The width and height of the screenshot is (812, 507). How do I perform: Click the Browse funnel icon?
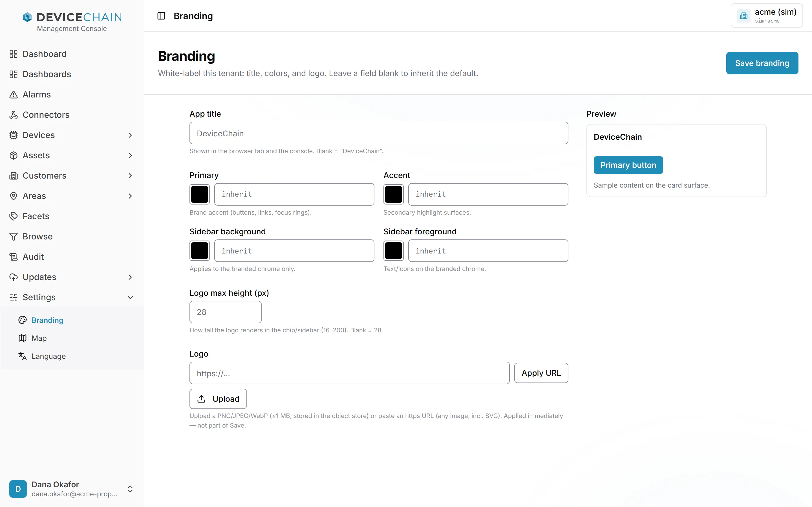[14, 236]
